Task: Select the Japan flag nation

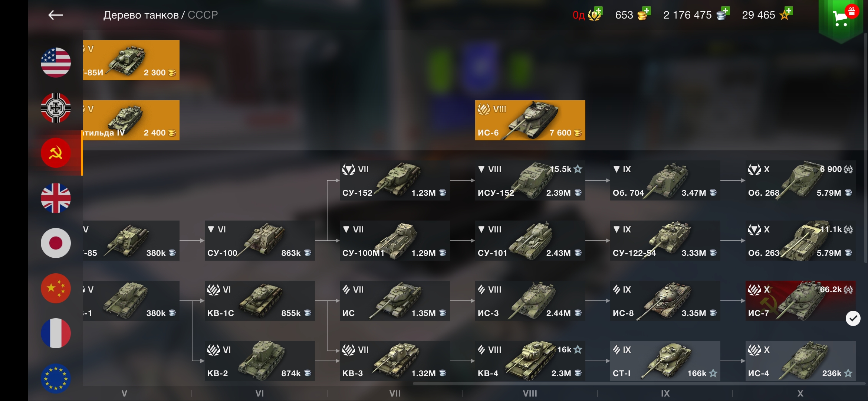Action: (x=56, y=243)
